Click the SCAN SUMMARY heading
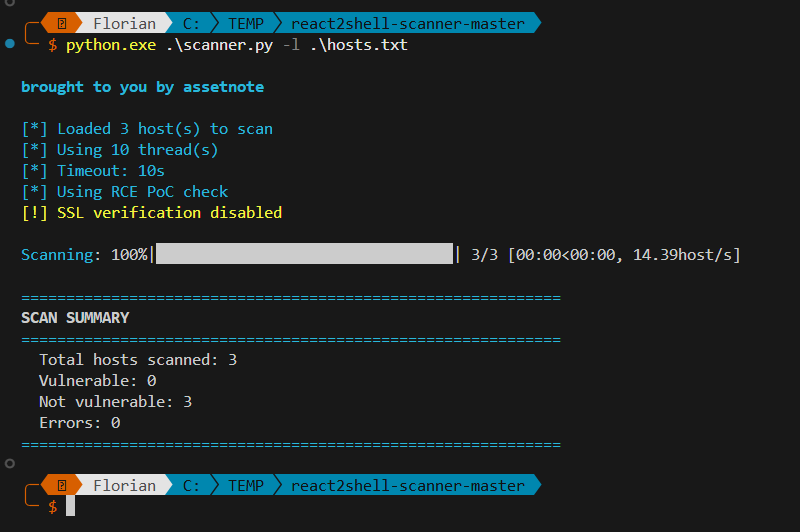Viewport: 800px width, 532px height. 75,318
